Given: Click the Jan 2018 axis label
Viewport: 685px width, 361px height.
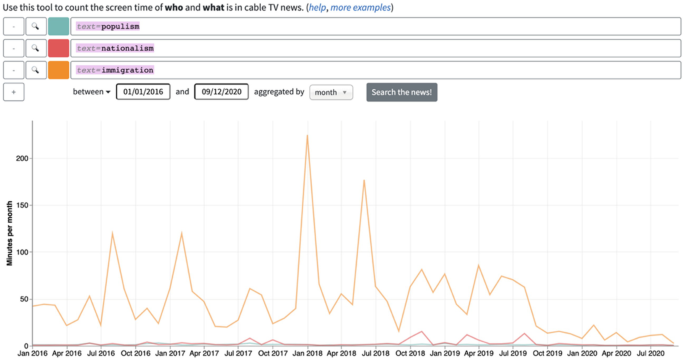Looking at the screenshot, I should [x=307, y=353].
